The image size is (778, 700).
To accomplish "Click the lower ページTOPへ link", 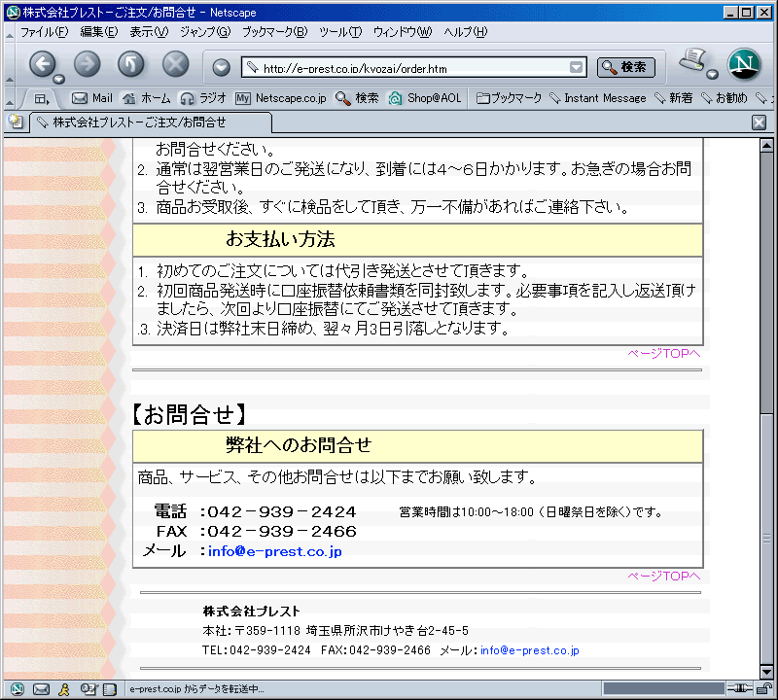I will coord(664,576).
